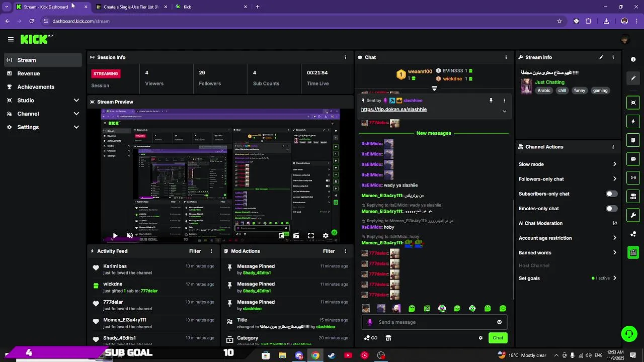The width and height of the screenshot is (644, 362).
Task: Open Followers-only chat options arrow
Action: click(x=614, y=178)
